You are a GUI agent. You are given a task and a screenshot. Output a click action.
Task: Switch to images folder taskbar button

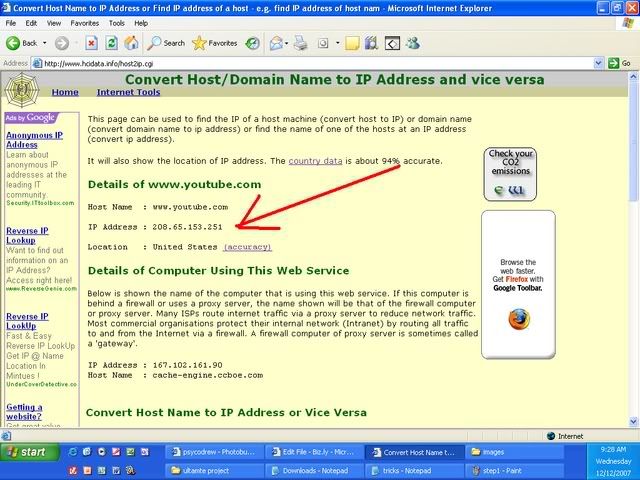(x=515, y=452)
